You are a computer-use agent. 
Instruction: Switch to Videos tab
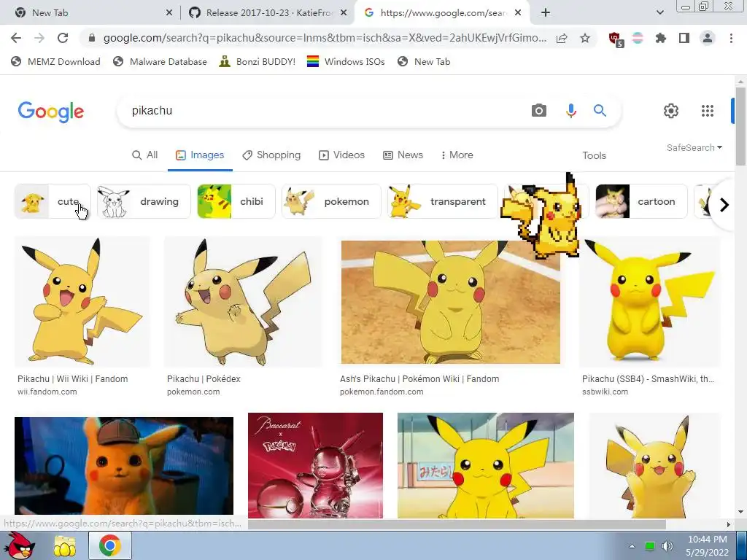(341, 155)
